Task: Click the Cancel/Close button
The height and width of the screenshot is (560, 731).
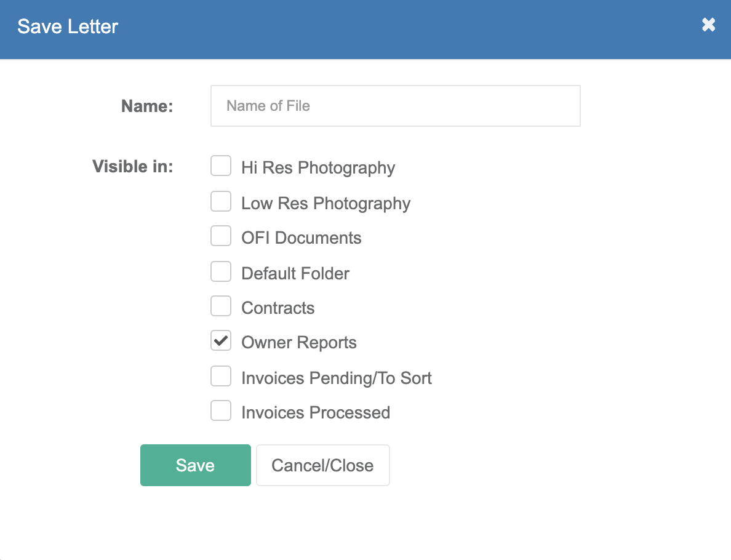Action: pyautogui.click(x=322, y=465)
